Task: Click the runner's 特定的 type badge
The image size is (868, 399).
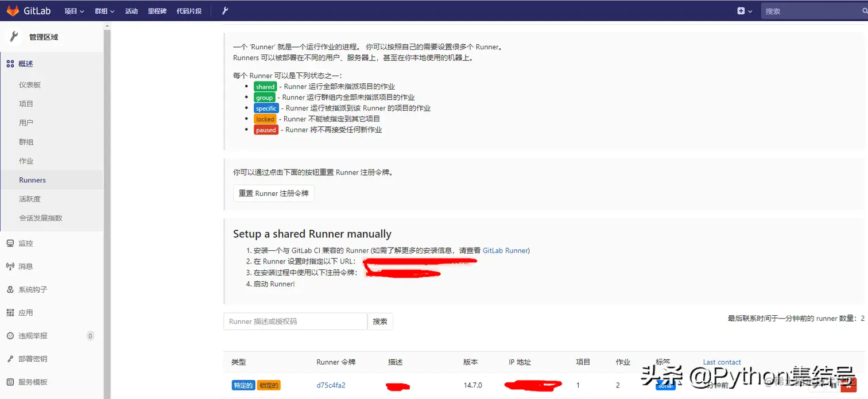Action: [x=243, y=385]
